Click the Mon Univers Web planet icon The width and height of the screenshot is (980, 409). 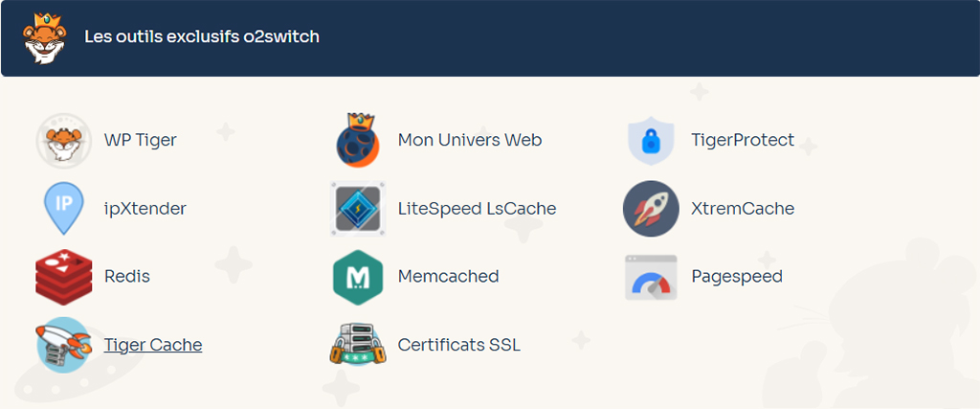click(358, 140)
